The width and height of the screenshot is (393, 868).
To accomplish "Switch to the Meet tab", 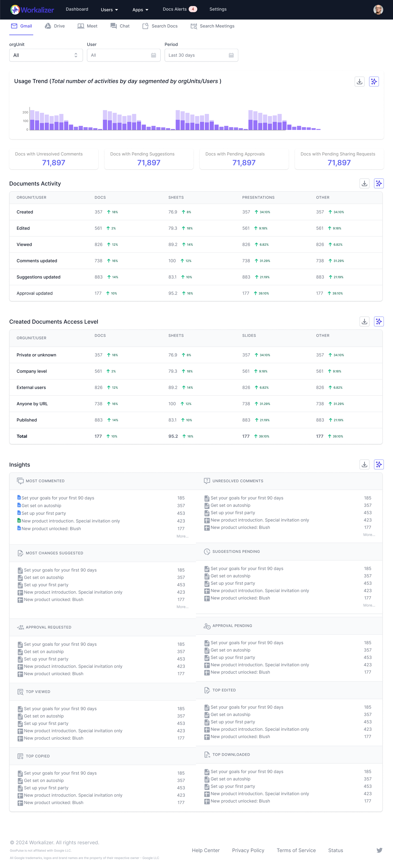I will pos(87,26).
